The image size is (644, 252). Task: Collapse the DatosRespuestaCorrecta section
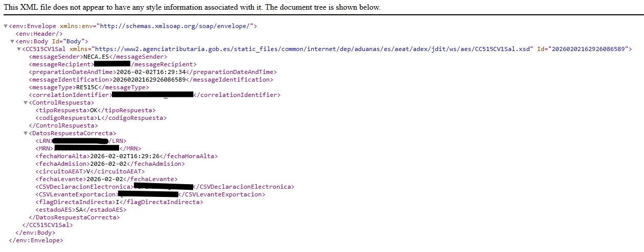(x=26, y=133)
